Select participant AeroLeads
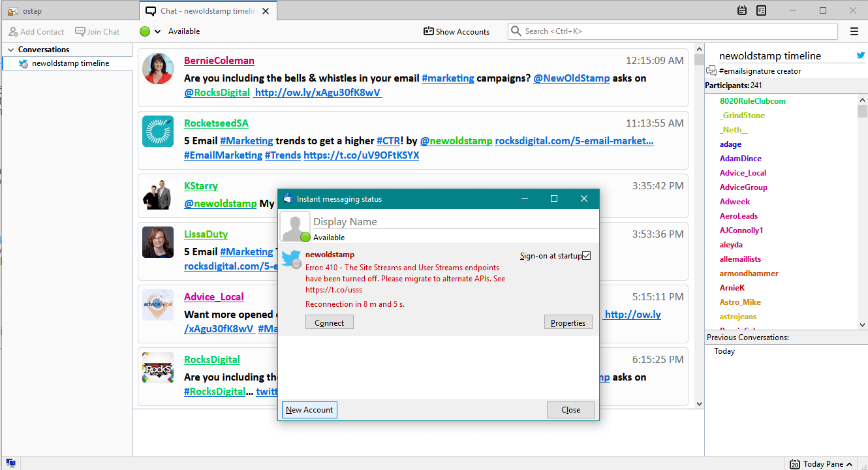The height and width of the screenshot is (470, 868). coord(739,216)
